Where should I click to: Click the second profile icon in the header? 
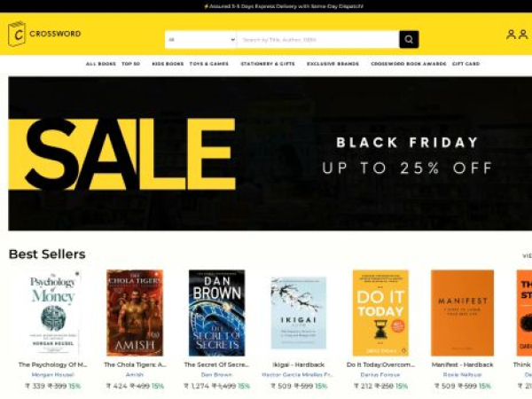click(523, 35)
